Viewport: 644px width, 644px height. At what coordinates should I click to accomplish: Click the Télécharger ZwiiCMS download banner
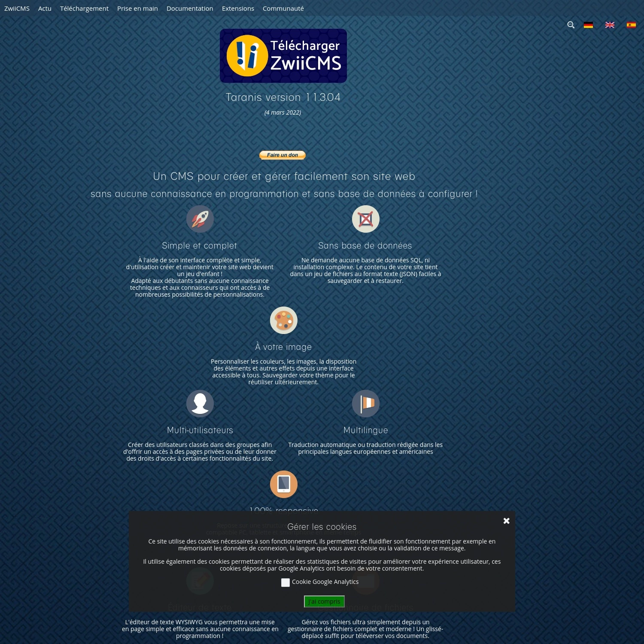pos(283,56)
